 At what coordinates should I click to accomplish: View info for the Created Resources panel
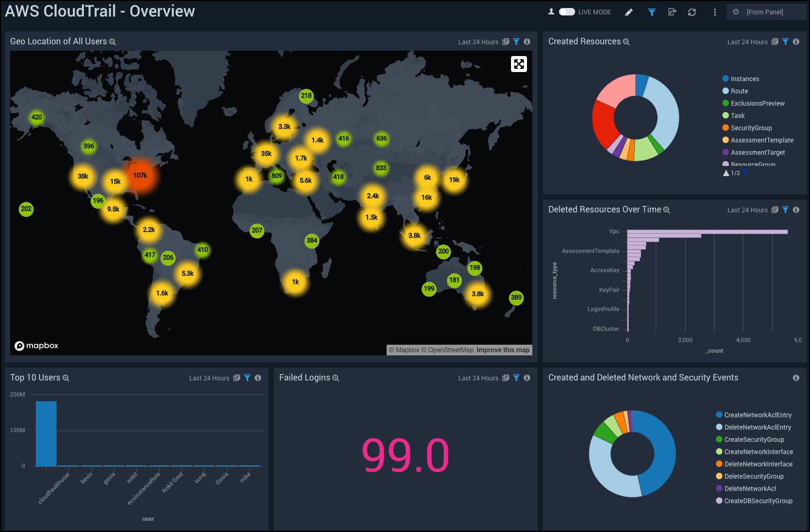796,42
